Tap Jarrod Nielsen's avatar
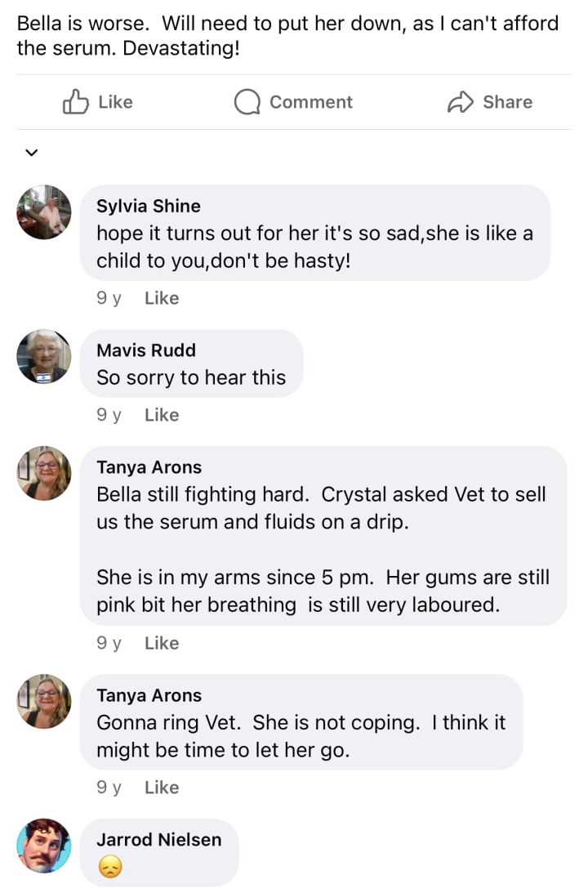This screenshot has width=588, height=888. pyautogui.click(x=44, y=846)
